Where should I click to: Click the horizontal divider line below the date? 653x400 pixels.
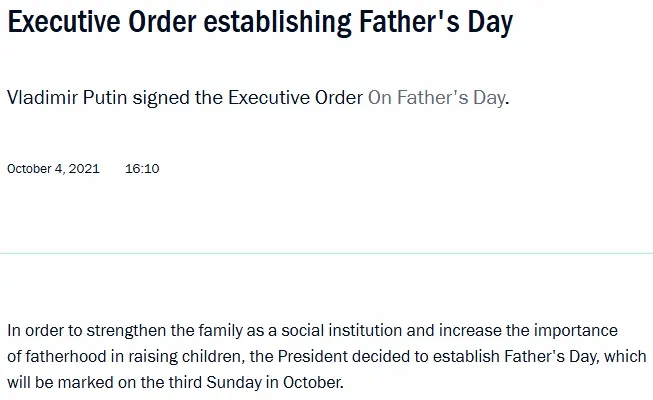click(x=326, y=253)
